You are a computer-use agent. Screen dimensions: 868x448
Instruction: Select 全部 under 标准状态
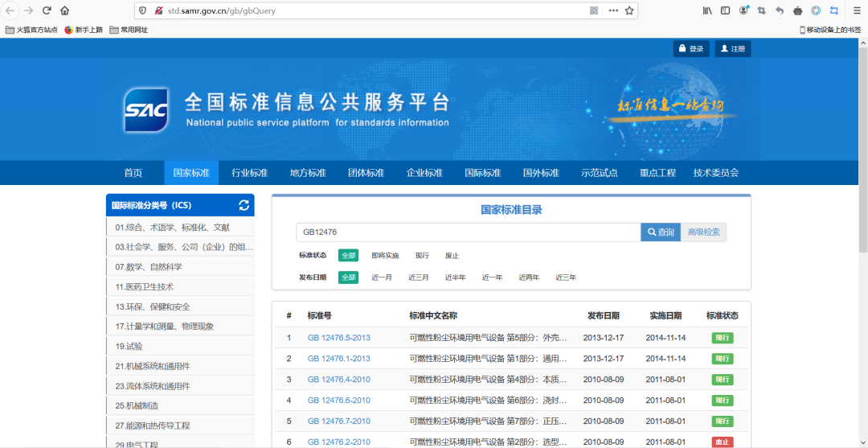[x=348, y=255]
